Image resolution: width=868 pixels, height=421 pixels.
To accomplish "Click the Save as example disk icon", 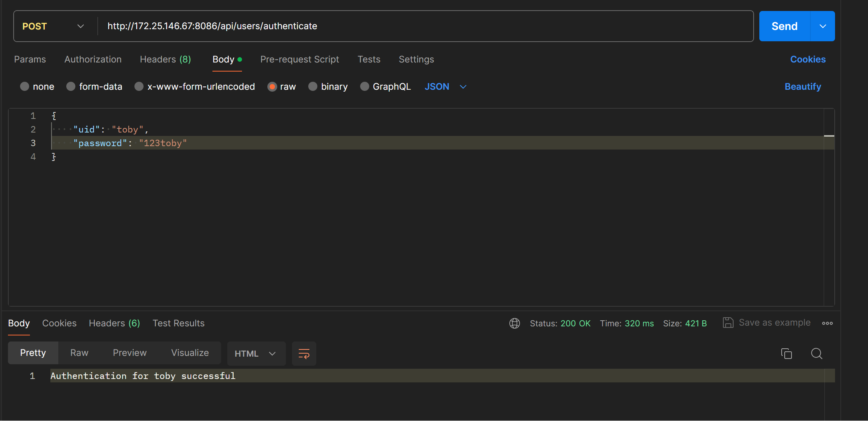I will (728, 323).
